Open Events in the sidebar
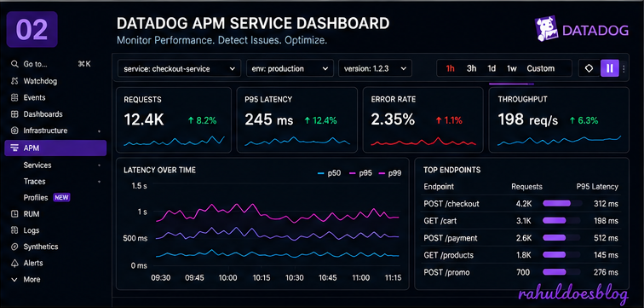 [x=34, y=97]
